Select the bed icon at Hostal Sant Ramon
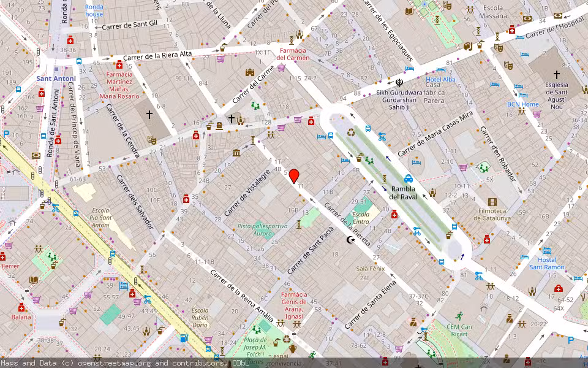 (547, 251)
